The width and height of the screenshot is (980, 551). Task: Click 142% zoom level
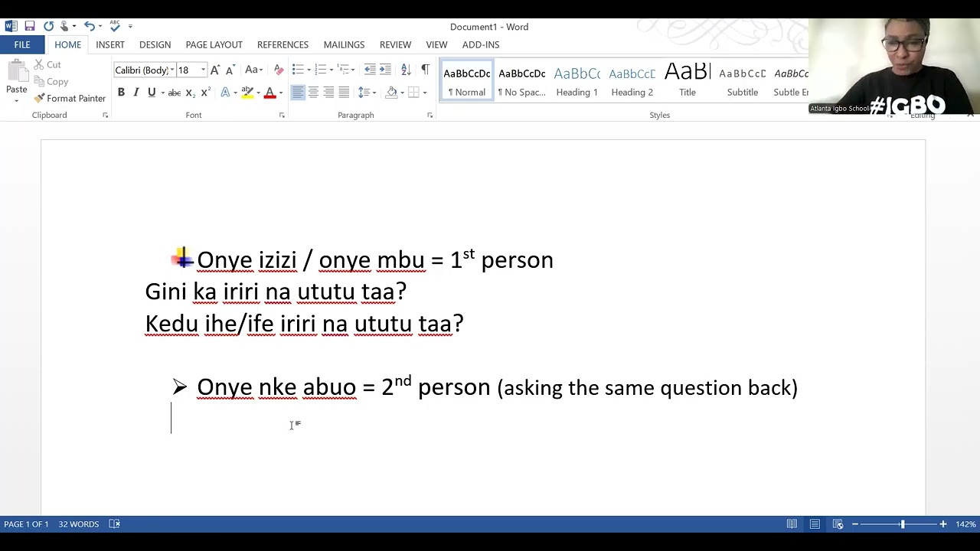tap(965, 524)
